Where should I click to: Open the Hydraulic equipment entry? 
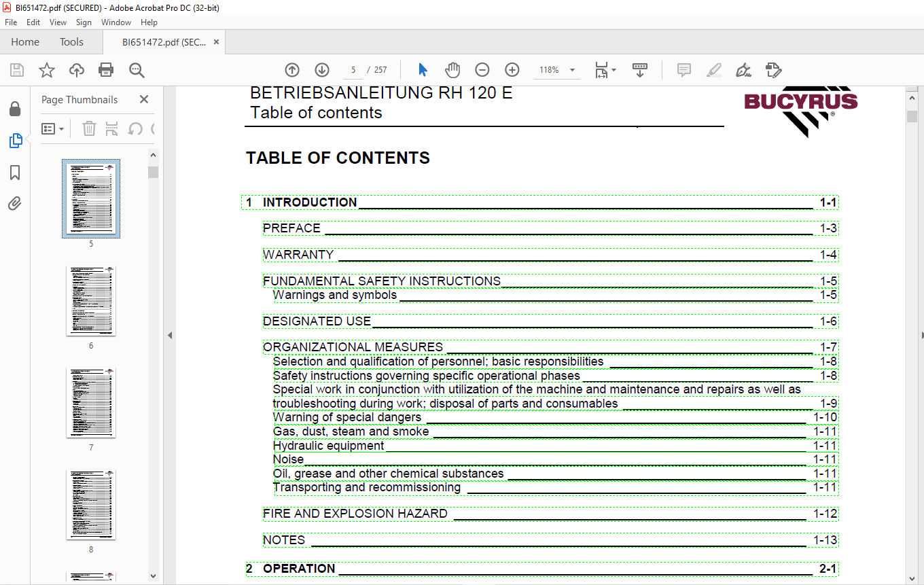[x=556, y=446]
